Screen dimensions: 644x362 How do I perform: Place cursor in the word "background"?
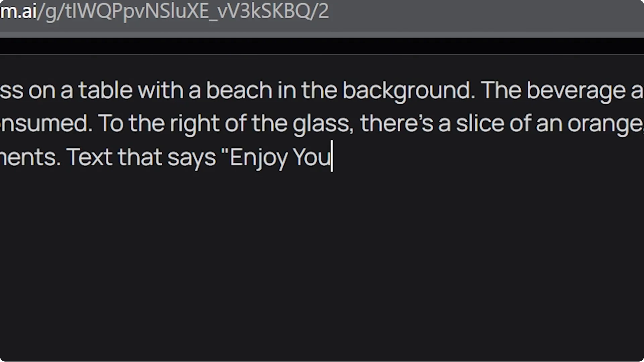click(x=408, y=90)
